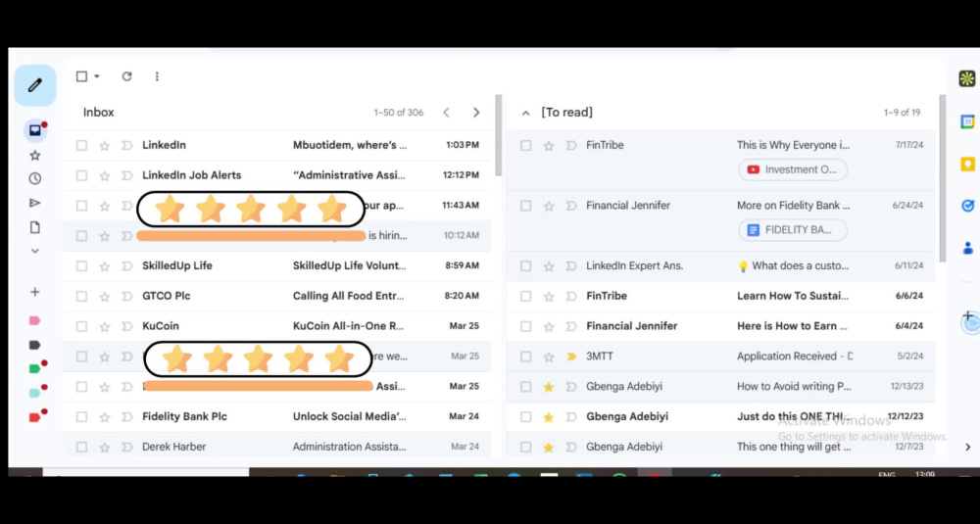Click the green extension icon at top right
980x524 pixels.
[967, 78]
